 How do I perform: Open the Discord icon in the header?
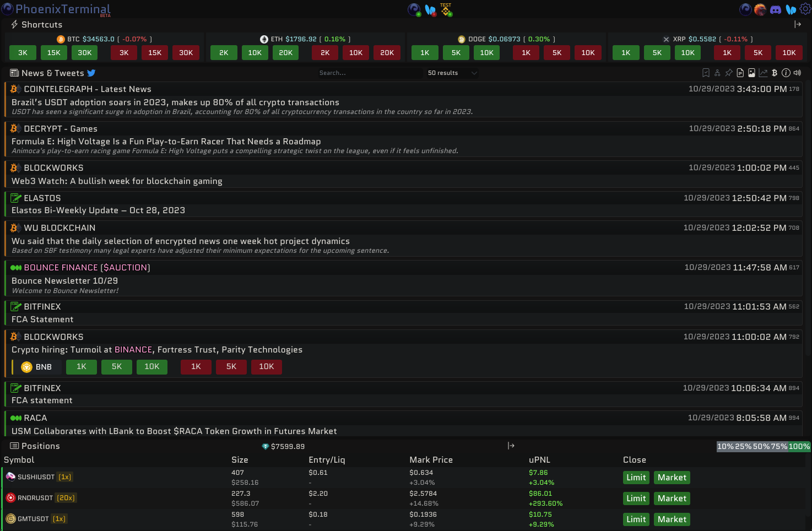point(776,9)
